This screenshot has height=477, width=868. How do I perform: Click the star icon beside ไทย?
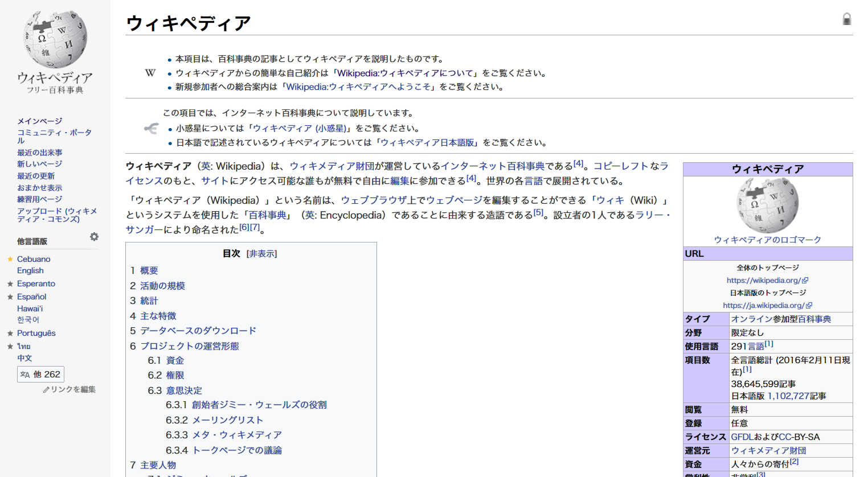click(10, 346)
